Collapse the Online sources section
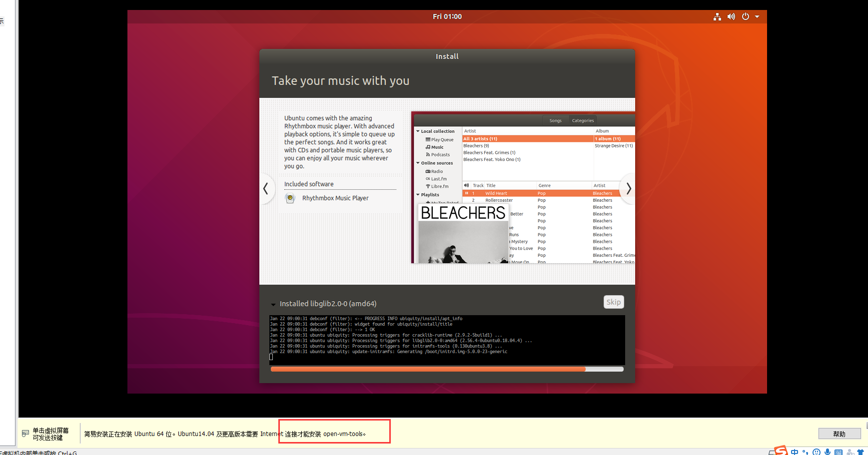This screenshot has width=868, height=455. 418,163
